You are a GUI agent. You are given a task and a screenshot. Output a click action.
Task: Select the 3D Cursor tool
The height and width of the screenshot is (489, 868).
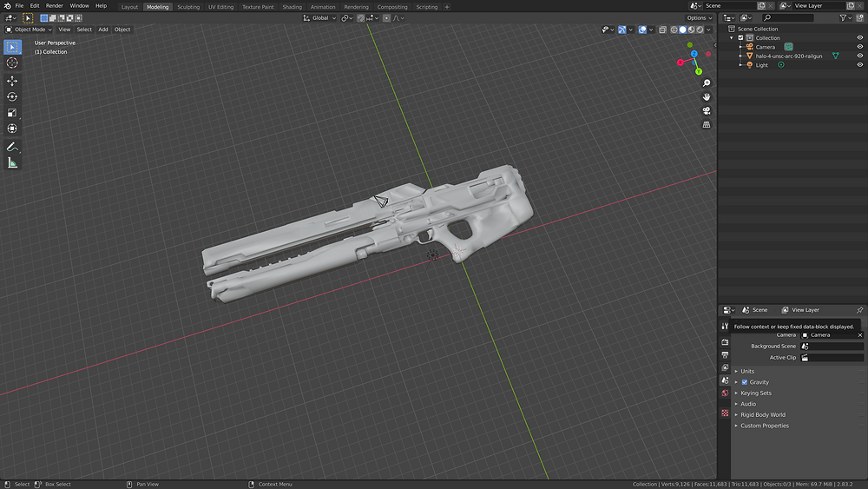(12, 63)
